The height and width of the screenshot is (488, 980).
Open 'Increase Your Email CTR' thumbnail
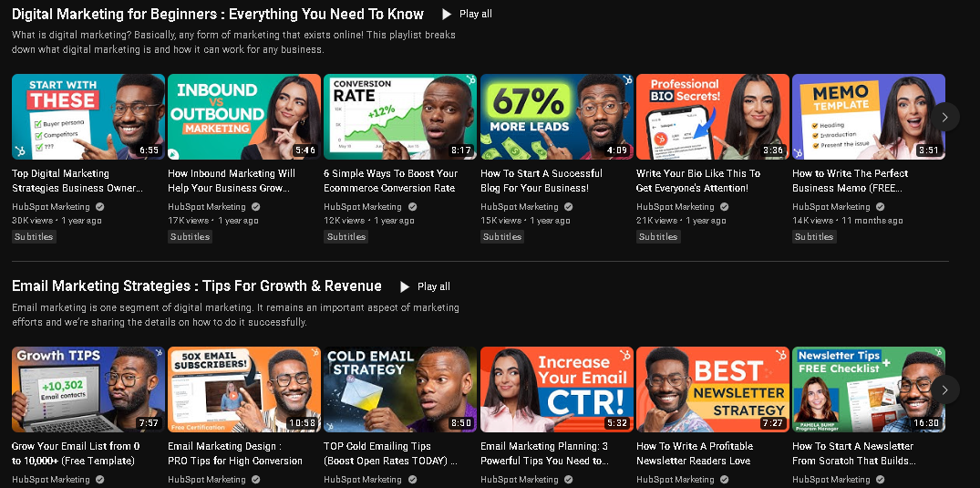click(557, 389)
